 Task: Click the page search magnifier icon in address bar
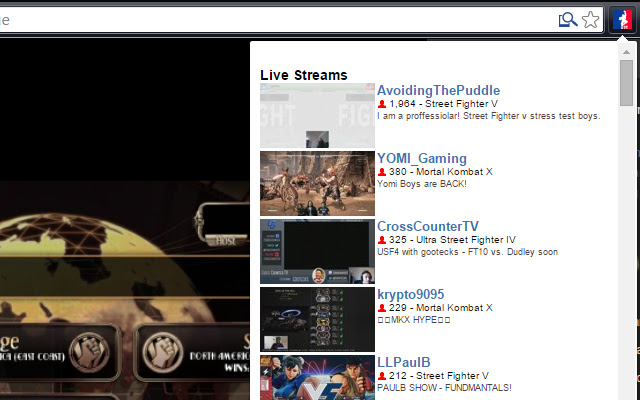click(x=568, y=20)
